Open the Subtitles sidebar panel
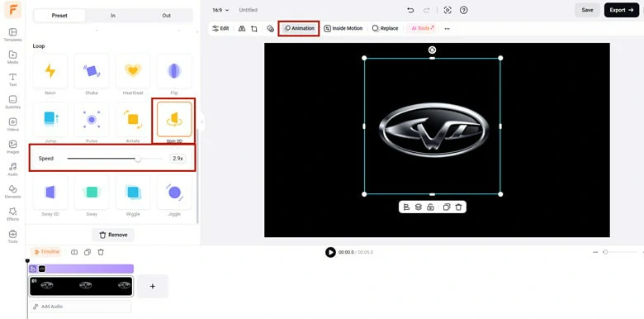Image resolution: width=644 pixels, height=319 pixels. [12, 102]
